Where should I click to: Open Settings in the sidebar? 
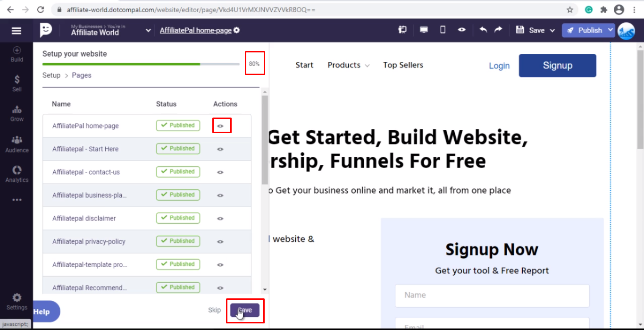click(17, 302)
